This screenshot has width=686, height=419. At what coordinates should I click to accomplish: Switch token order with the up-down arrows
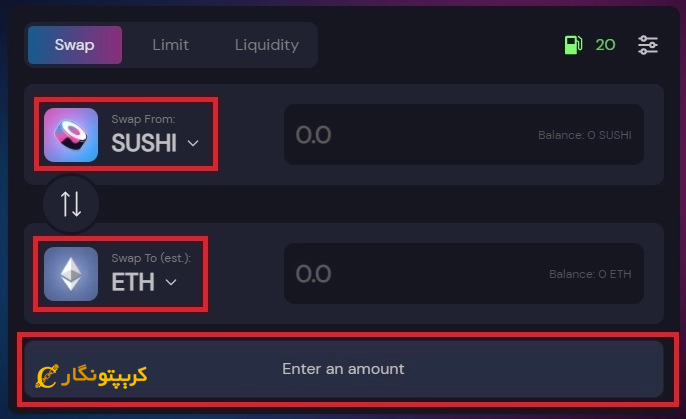(71, 204)
